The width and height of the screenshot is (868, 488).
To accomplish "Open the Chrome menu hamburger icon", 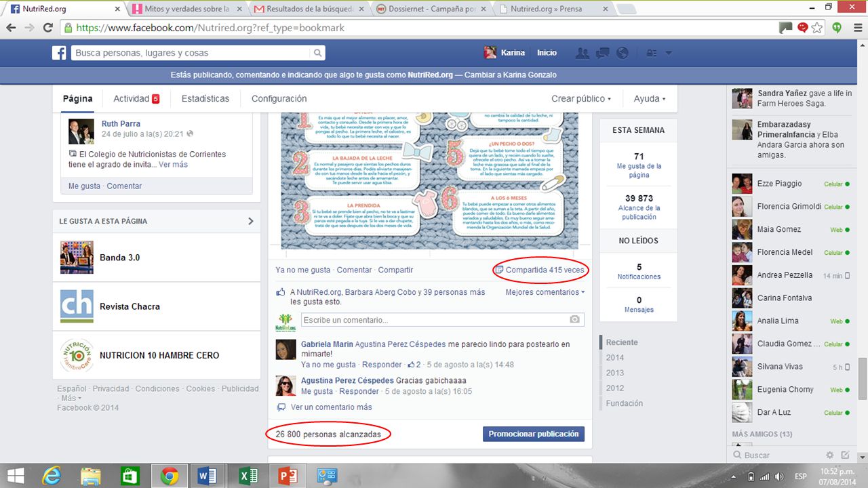I will pyautogui.click(x=856, y=28).
